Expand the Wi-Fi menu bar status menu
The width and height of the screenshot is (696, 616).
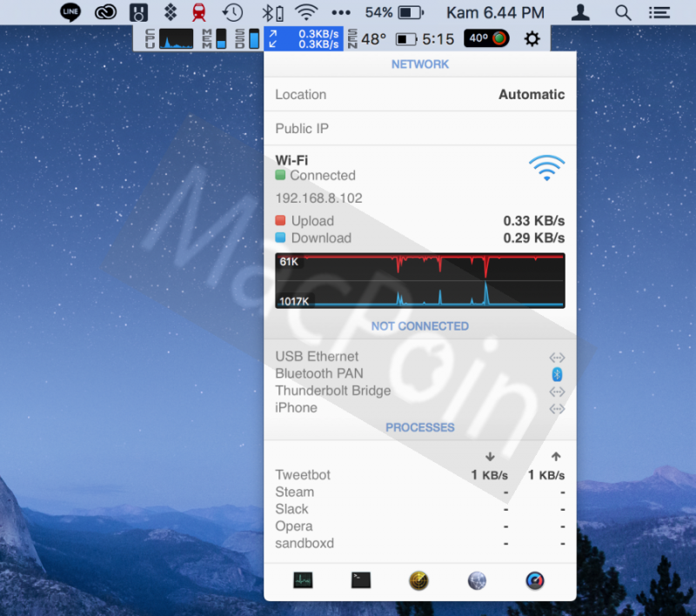[305, 12]
